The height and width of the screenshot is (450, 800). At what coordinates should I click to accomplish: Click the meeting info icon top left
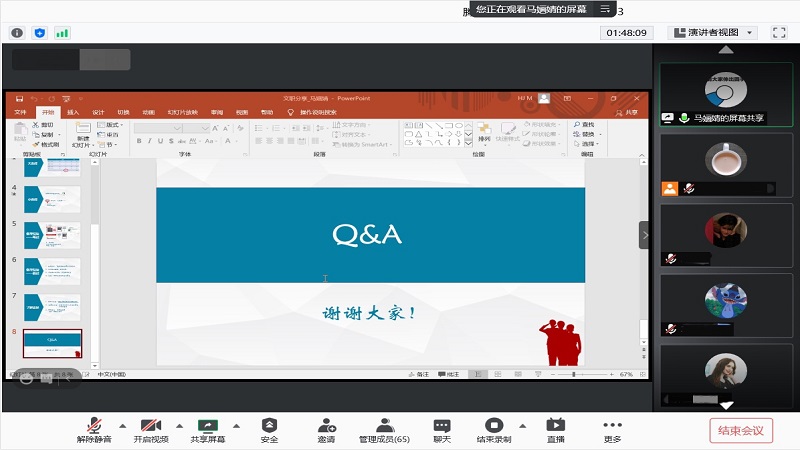17,33
